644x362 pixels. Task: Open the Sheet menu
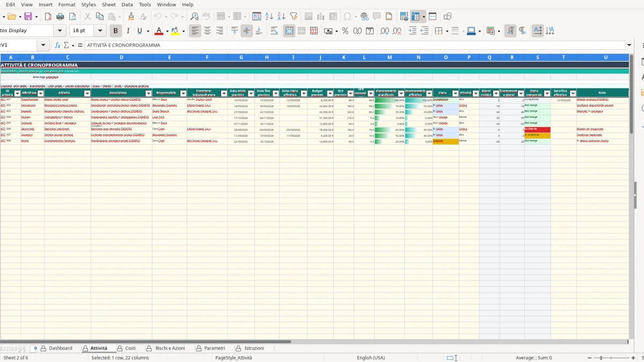[x=108, y=4]
